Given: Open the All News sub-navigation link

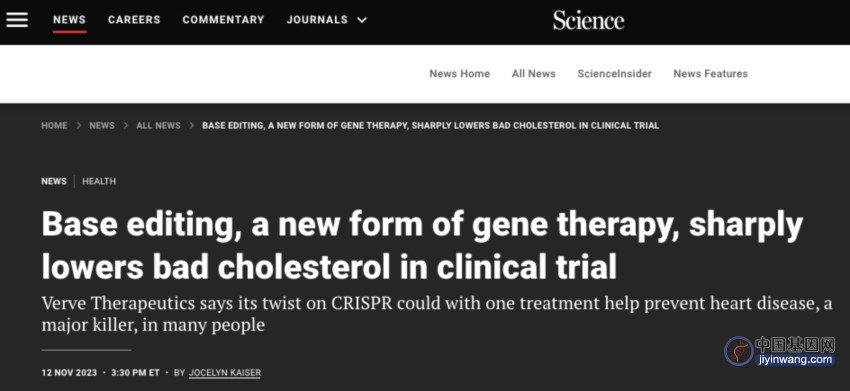Looking at the screenshot, I should tap(533, 74).
